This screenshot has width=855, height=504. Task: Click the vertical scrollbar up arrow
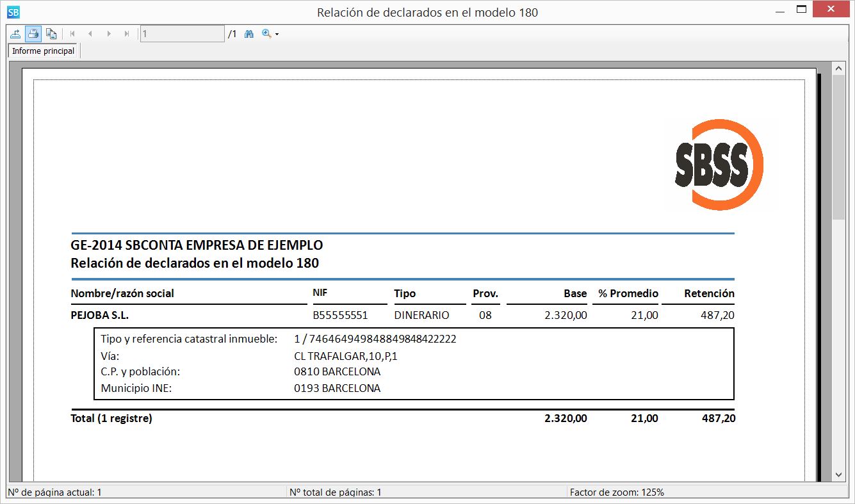[839, 68]
